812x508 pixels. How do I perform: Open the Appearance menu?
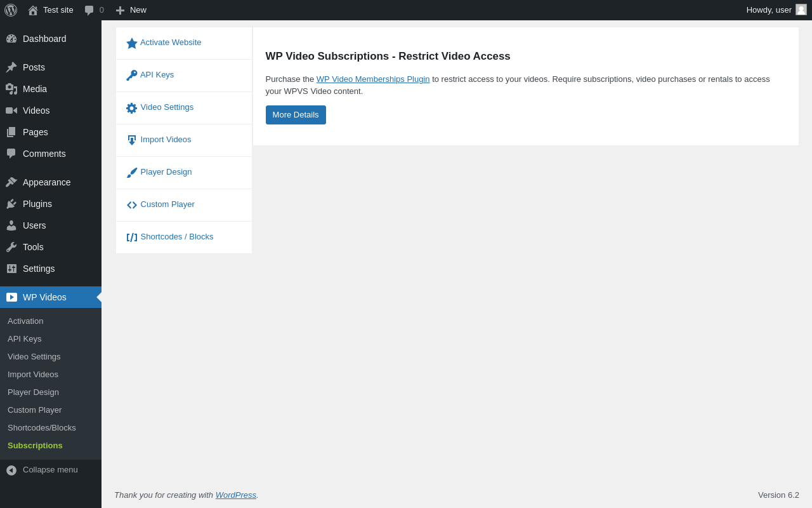pyautogui.click(x=51, y=182)
